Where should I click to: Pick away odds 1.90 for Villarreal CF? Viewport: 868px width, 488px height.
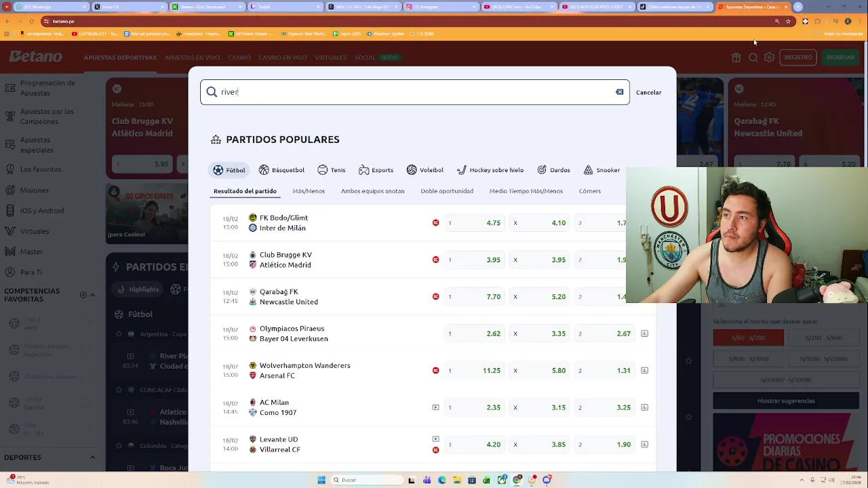coord(604,445)
